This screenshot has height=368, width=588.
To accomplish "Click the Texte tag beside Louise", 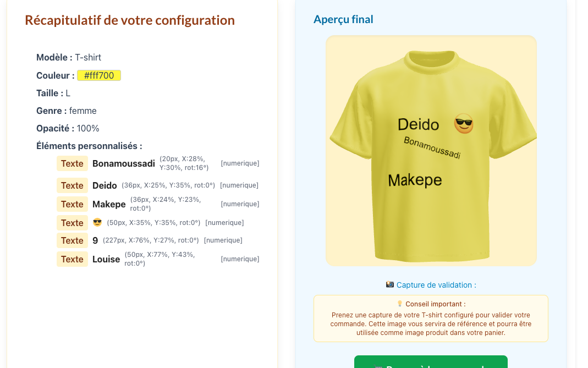I will tap(72, 259).
